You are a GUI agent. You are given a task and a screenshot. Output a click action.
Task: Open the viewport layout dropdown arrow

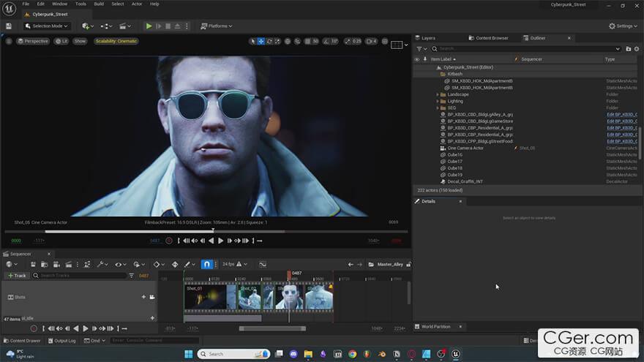coord(405,45)
